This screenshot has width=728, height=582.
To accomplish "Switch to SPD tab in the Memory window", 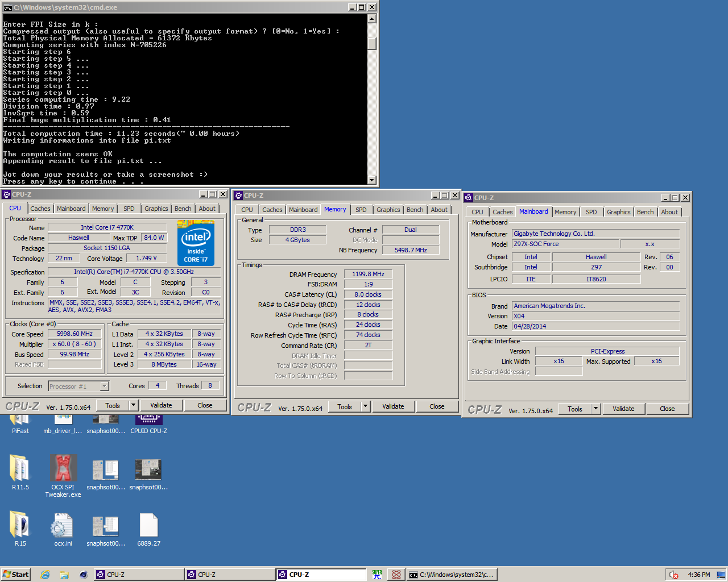I will pyautogui.click(x=361, y=210).
